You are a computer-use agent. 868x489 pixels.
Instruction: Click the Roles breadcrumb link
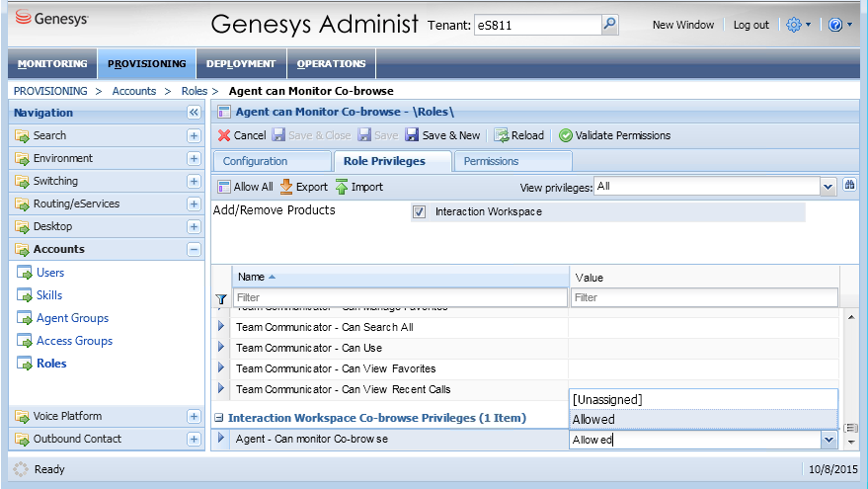pos(195,91)
